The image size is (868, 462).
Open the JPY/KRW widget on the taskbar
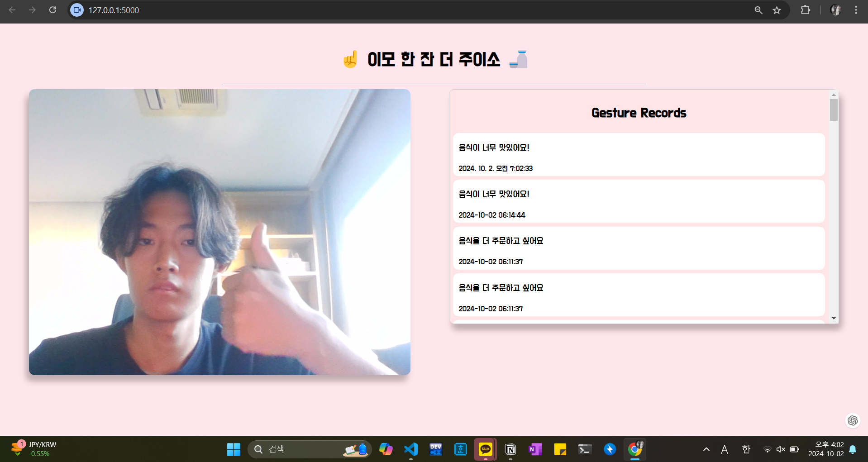[34, 449]
